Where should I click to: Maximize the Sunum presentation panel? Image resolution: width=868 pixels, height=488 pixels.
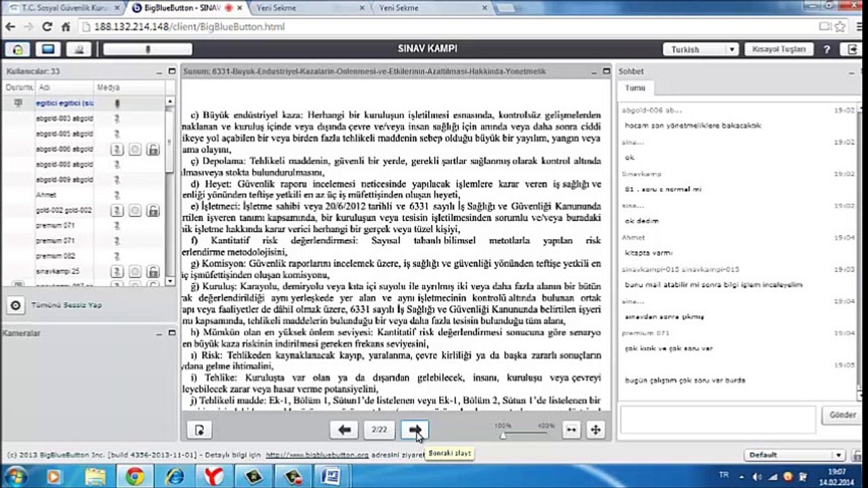pyautogui.click(x=606, y=71)
